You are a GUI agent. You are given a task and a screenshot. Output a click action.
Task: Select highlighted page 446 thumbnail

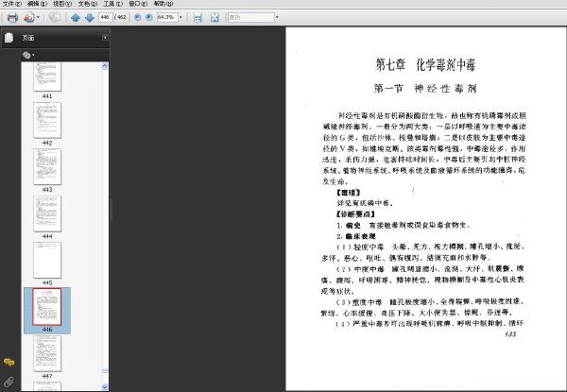pos(47,307)
